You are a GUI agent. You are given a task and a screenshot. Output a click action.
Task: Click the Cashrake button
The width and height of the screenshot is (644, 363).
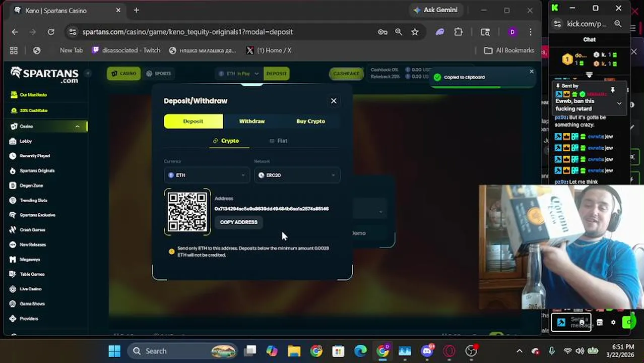346,74
